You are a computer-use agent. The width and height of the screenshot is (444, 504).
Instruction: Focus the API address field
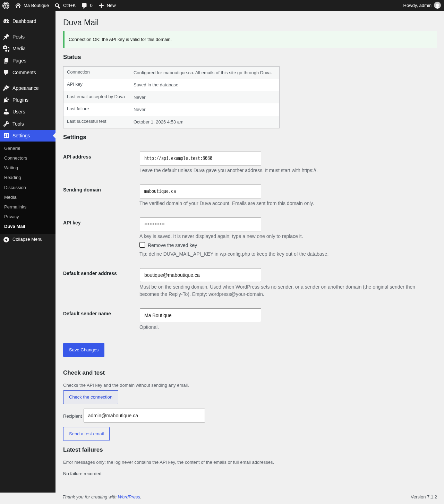[200, 159]
